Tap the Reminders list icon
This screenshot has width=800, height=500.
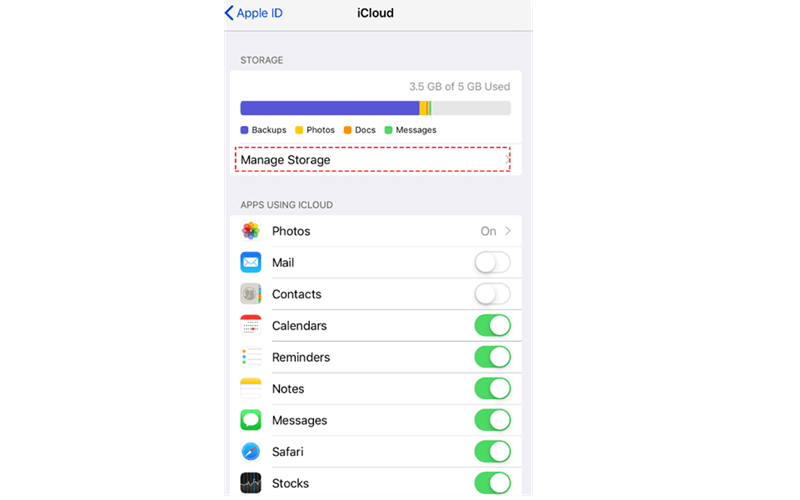click(x=251, y=357)
